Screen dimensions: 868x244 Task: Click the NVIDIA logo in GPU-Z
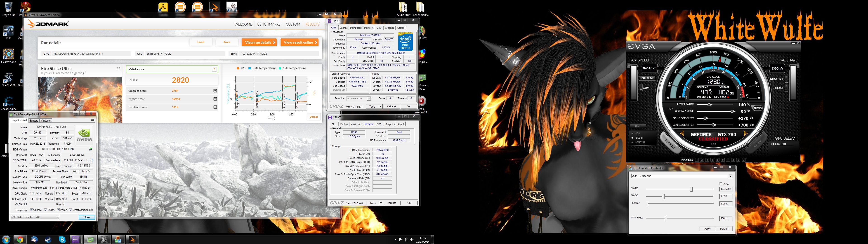(x=84, y=135)
